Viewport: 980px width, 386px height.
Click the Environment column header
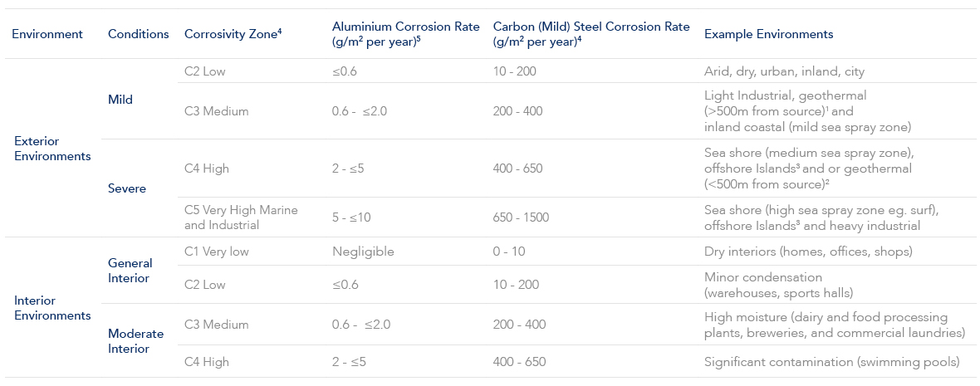tap(47, 34)
